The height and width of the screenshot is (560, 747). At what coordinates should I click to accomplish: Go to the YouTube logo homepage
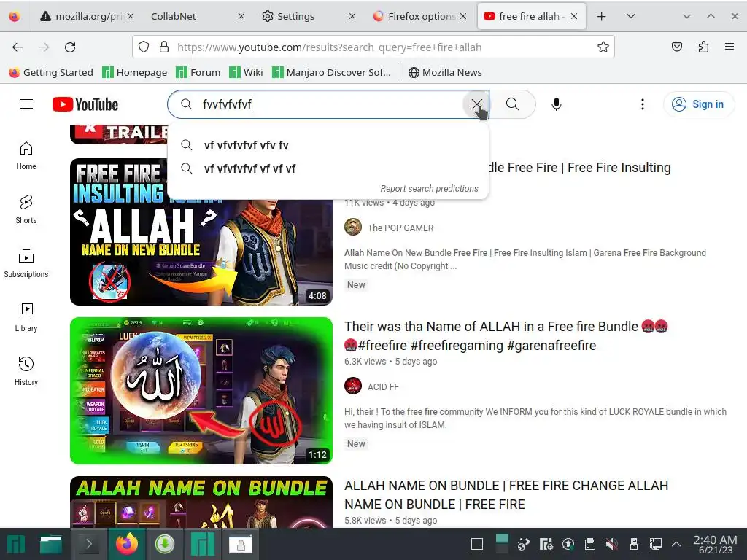tap(85, 104)
